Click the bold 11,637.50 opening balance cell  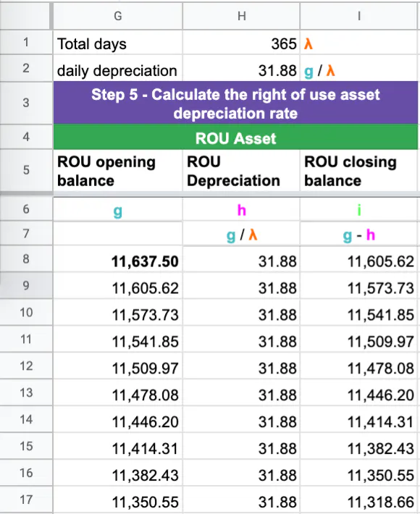coord(118,259)
